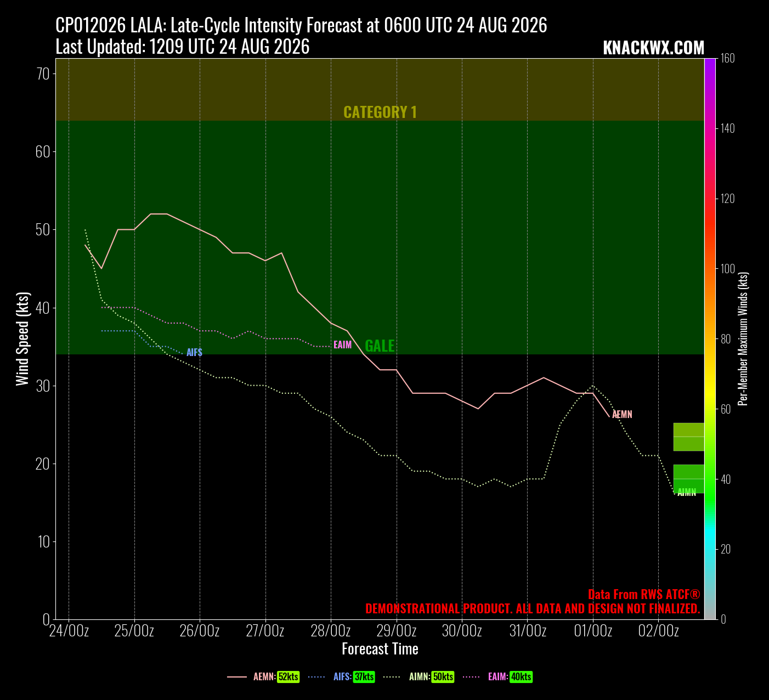Click the lower bright-green bar beside AIMN label
This screenshot has height=700, width=769.
tap(689, 479)
